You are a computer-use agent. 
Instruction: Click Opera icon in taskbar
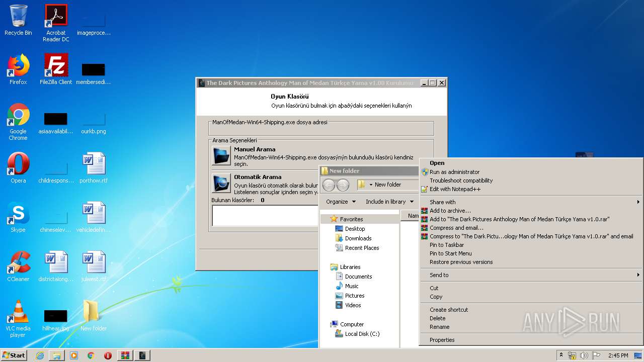[x=108, y=355]
